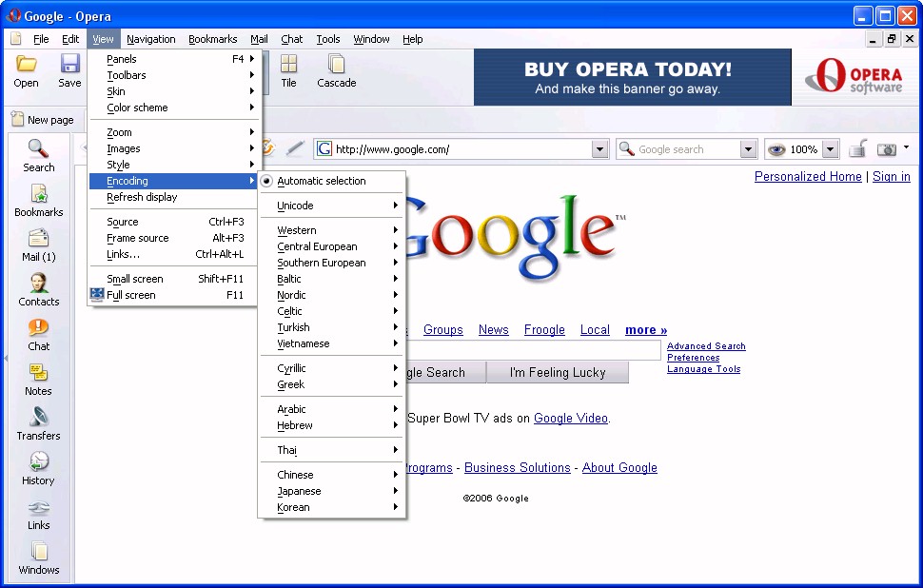Choose Links... in View menu
The width and height of the screenshot is (923, 588).
pyautogui.click(x=173, y=254)
